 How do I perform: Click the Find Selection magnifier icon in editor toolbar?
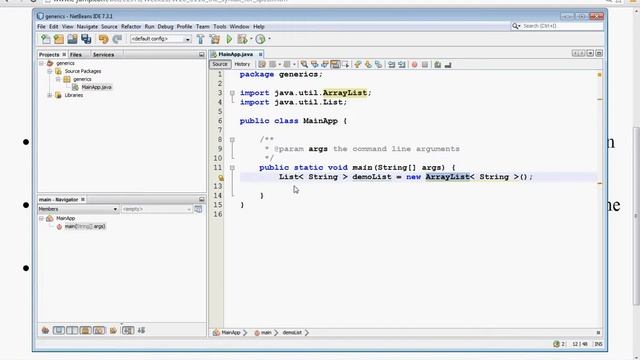pyautogui.click(x=304, y=64)
